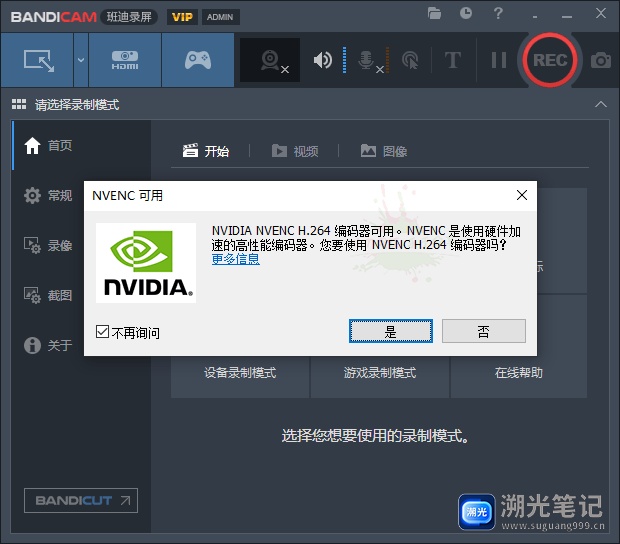Adjust the microphone volume level bar
This screenshot has height=544, width=620.
point(388,60)
